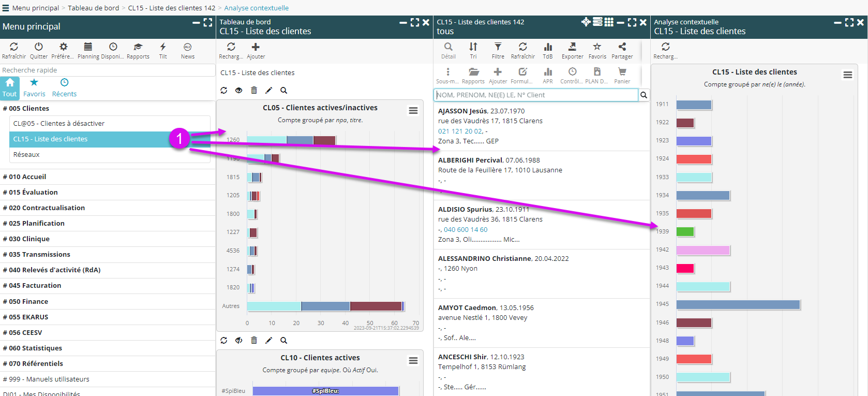Screen dimensions: 868x396
Task: Click the Partager share icon
Action: point(622,47)
